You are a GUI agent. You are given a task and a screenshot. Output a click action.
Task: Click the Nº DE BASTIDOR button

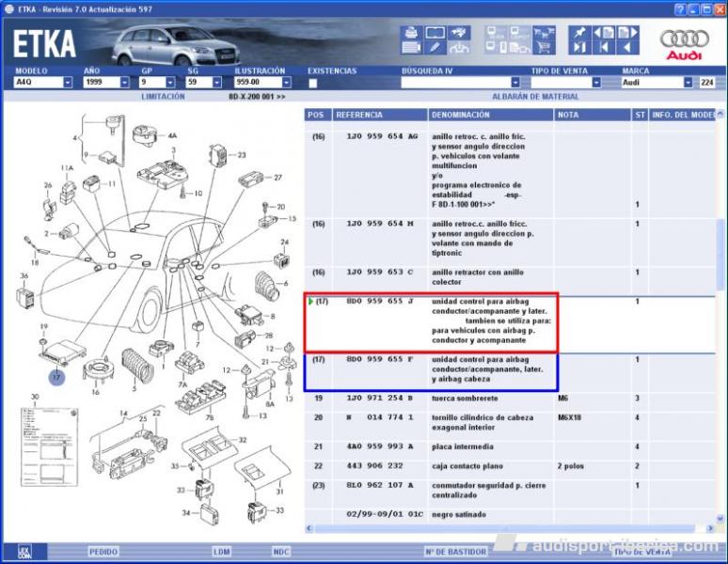tap(456, 552)
